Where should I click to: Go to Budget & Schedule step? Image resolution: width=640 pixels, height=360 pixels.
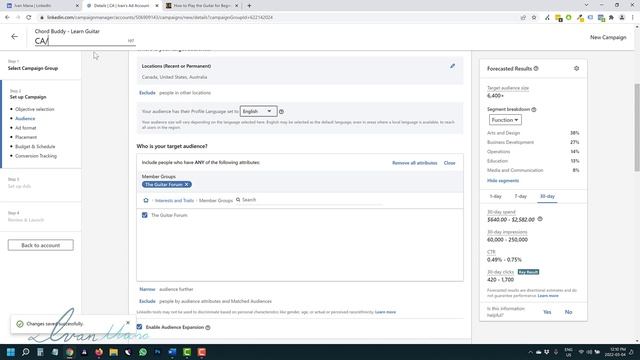click(x=35, y=147)
